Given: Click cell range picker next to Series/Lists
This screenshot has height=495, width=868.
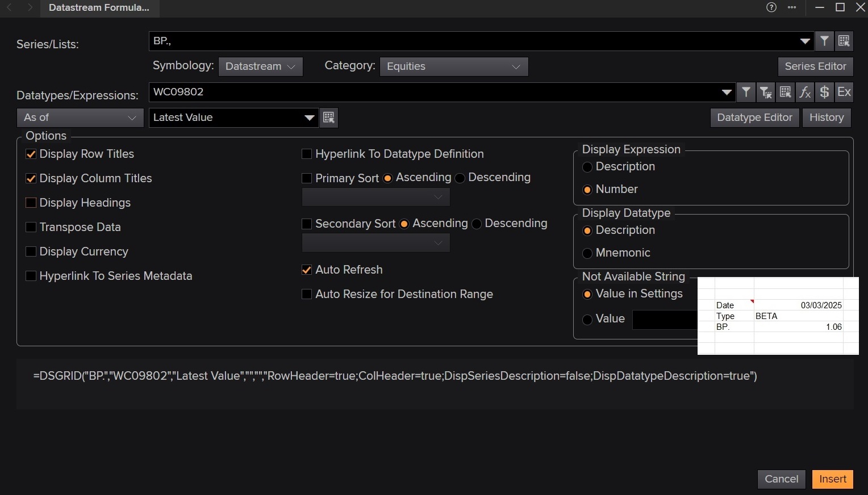Looking at the screenshot, I should pyautogui.click(x=844, y=41).
